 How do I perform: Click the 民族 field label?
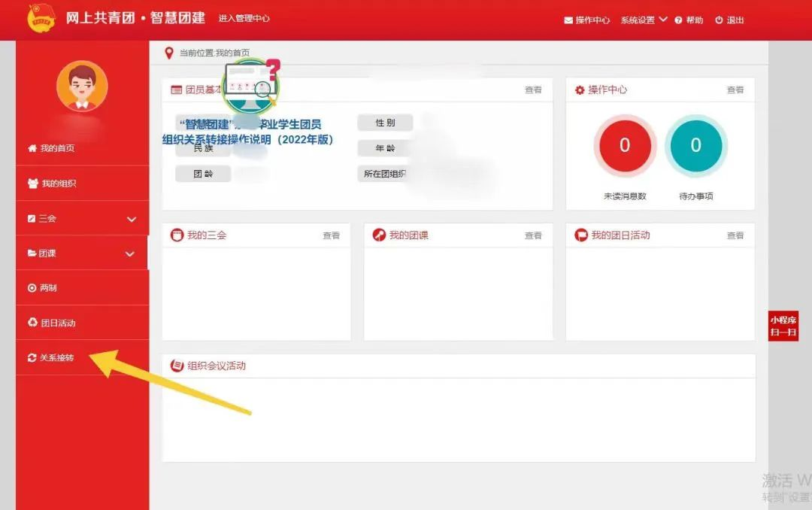point(203,149)
